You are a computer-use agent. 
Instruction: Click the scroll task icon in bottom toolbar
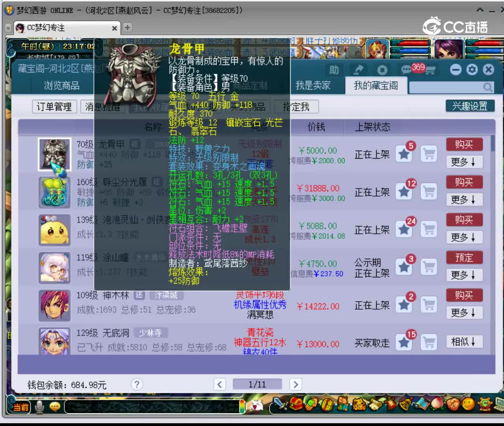[375, 404]
